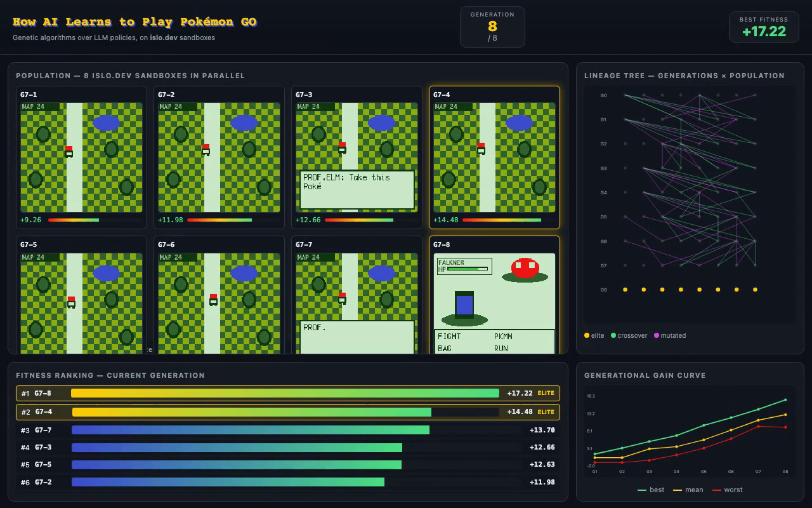Click the ELITE badge on G7-4 row
Image resolution: width=812 pixels, height=508 pixels.
(x=546, y=412)
